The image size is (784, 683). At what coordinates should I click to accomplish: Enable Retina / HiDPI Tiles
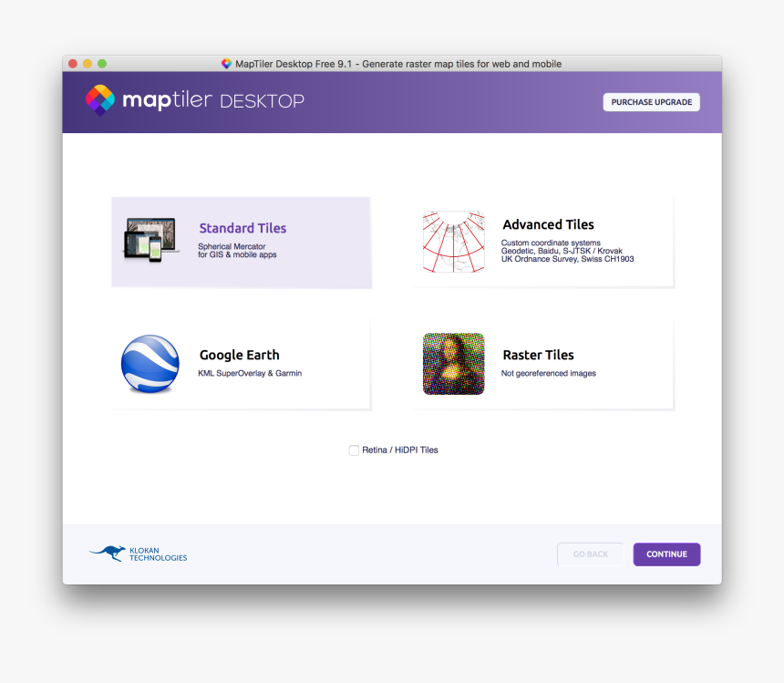pos(354,450)
